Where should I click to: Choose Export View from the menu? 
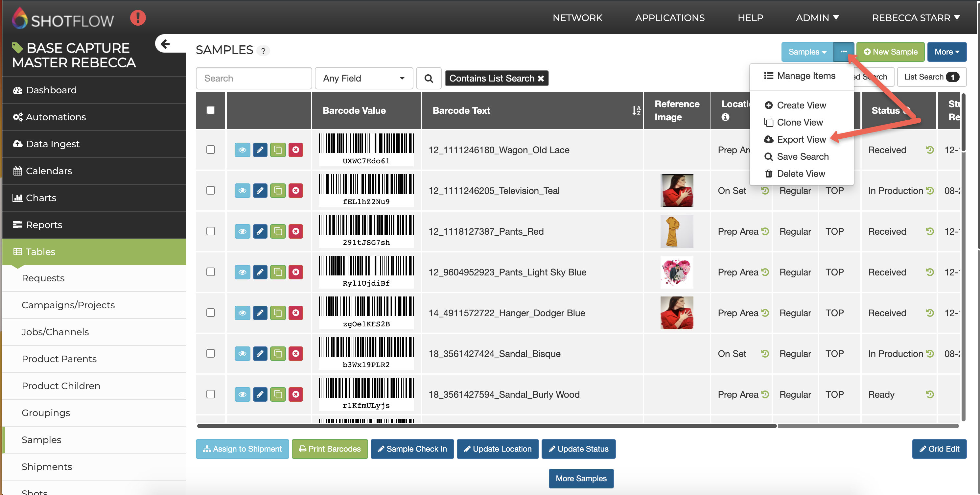tap(801, 140)
